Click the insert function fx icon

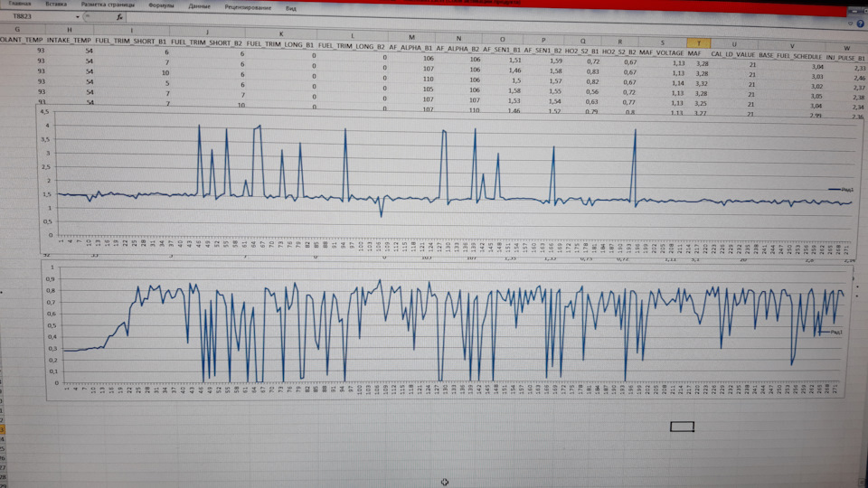(119, 17)
